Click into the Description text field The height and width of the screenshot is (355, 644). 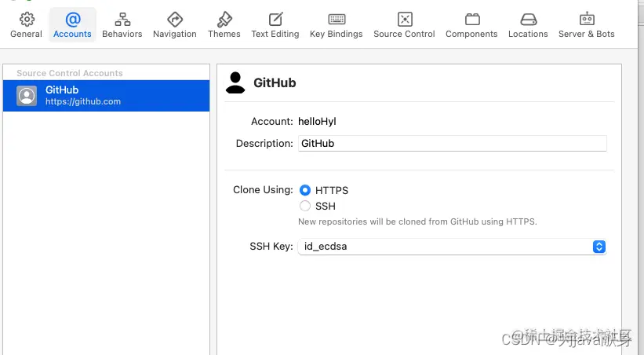452,143
